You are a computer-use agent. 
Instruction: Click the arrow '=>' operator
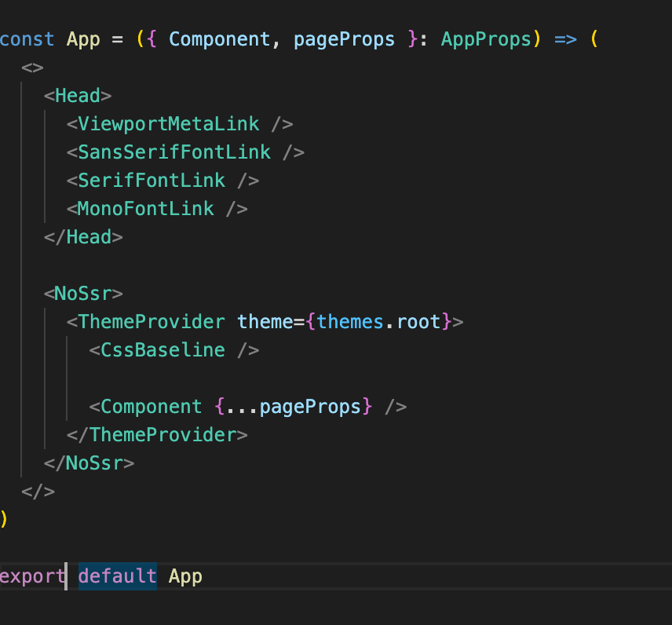565,39
